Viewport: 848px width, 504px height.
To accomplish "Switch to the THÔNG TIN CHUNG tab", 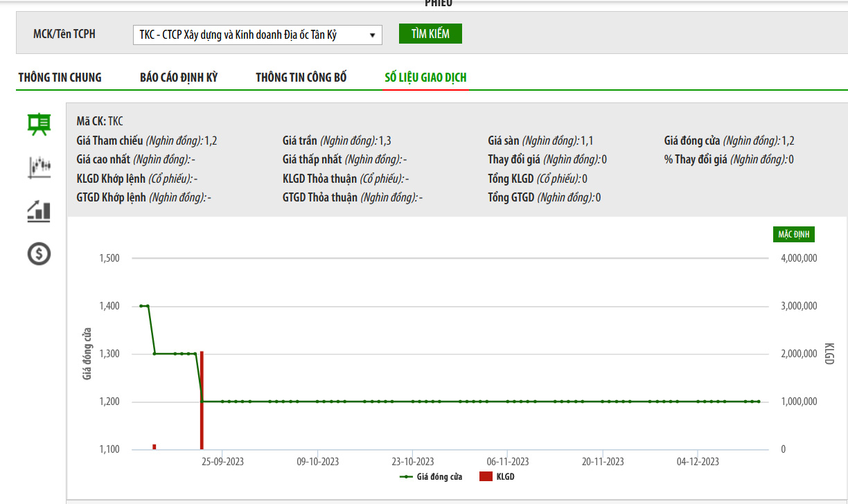I will [60, 78].
